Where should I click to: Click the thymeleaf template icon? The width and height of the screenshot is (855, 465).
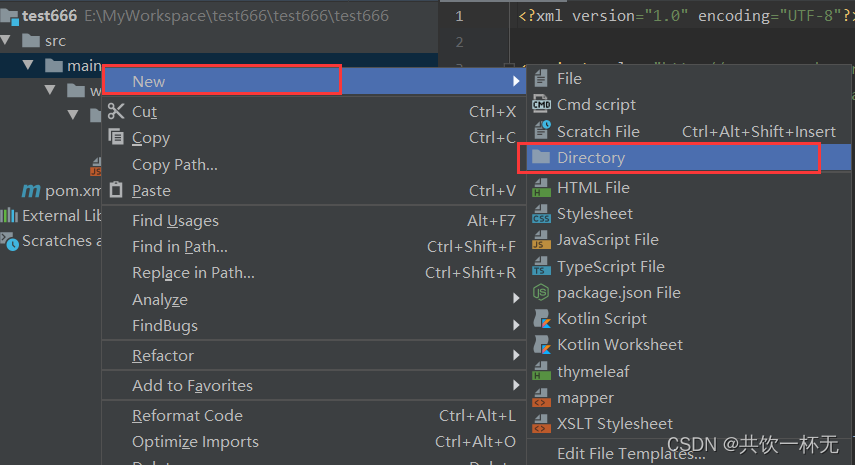point(541,371)
